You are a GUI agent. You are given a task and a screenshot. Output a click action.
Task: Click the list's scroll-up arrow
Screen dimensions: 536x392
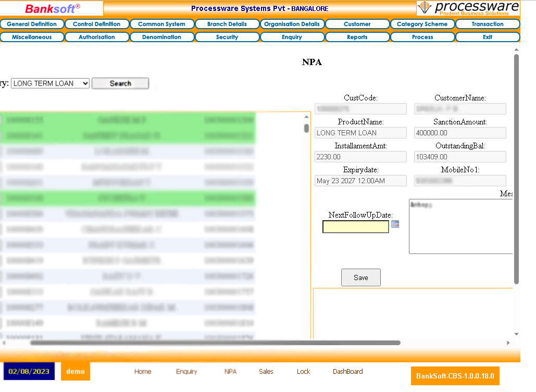[306, 117]
